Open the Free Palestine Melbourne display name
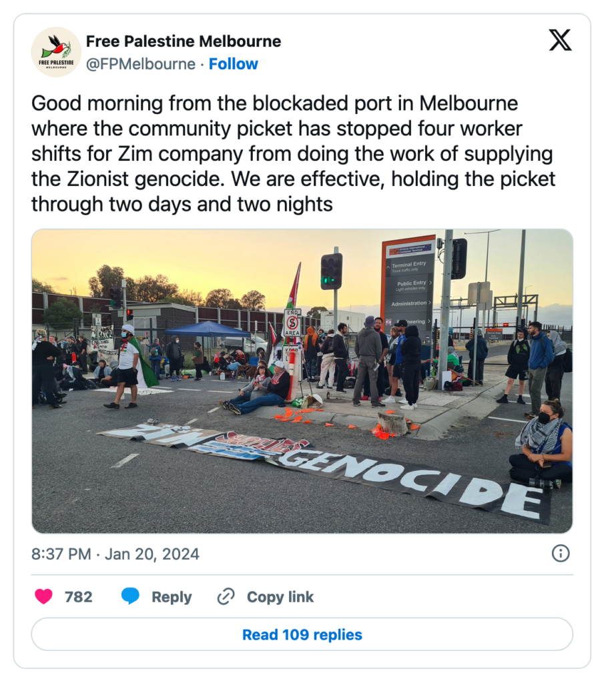Viewport: 616px width, 683px height. click(x=184, y=41)
